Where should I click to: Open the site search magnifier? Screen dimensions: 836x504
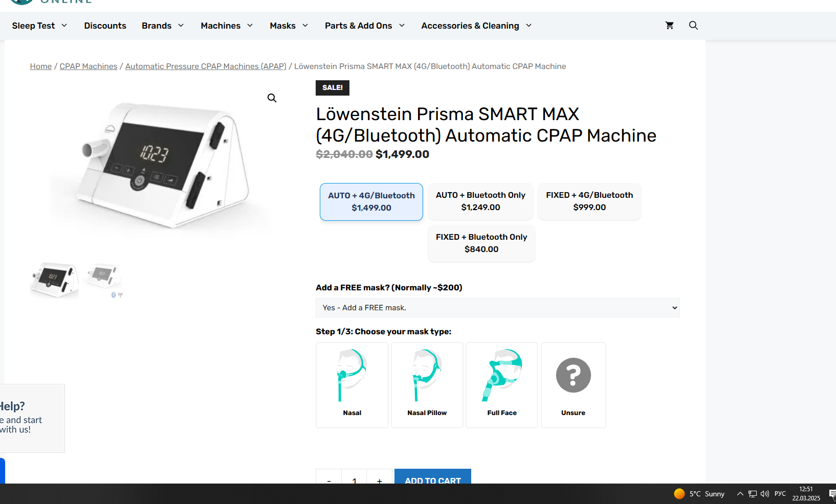pos(693,26)
